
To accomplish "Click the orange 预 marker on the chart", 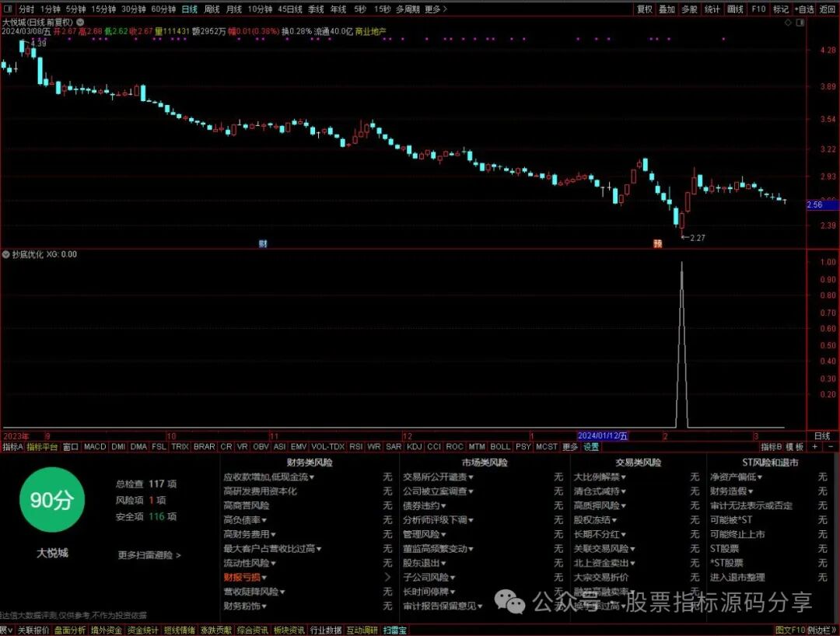I will click(x=658, y=243).
